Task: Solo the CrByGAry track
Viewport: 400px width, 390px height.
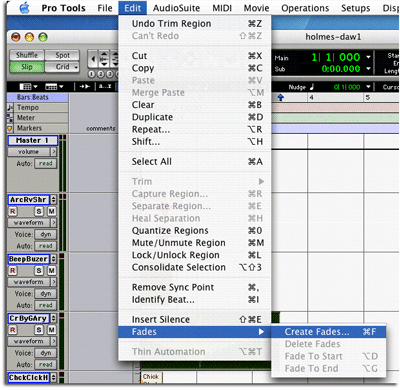Action: 39,330
